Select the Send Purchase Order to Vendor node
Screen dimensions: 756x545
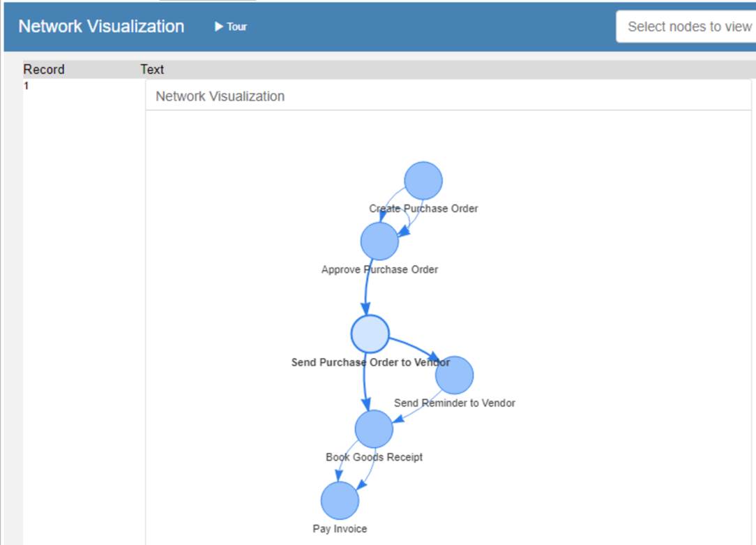(370, 334)
